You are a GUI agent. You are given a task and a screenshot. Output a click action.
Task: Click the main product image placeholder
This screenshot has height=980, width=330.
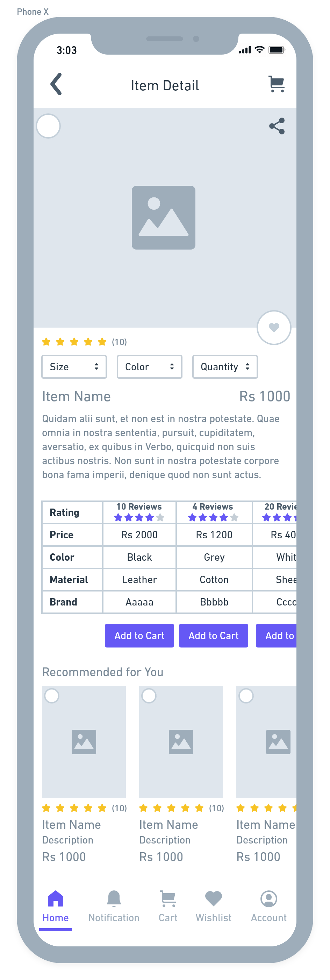coord(164,218)
